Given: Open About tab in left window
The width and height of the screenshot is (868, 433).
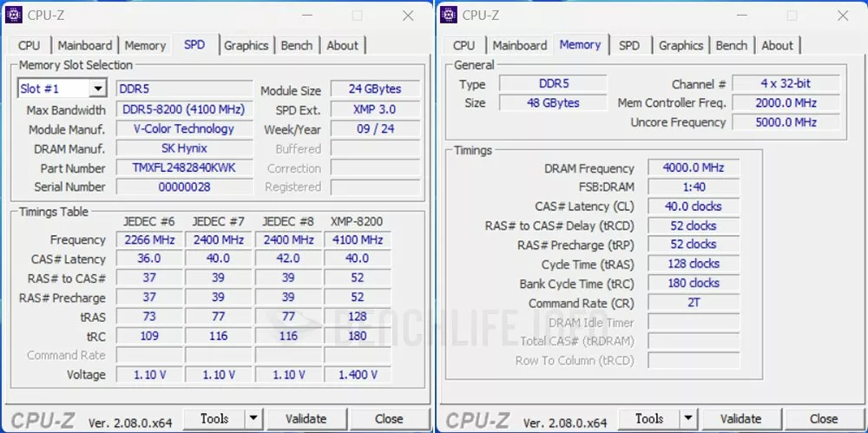Looking at the screenshot, I should tap(343, 46).
